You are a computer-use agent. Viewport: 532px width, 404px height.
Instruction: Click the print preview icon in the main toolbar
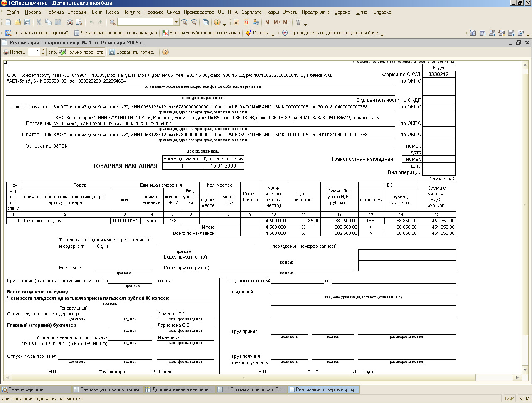point(79,22)
